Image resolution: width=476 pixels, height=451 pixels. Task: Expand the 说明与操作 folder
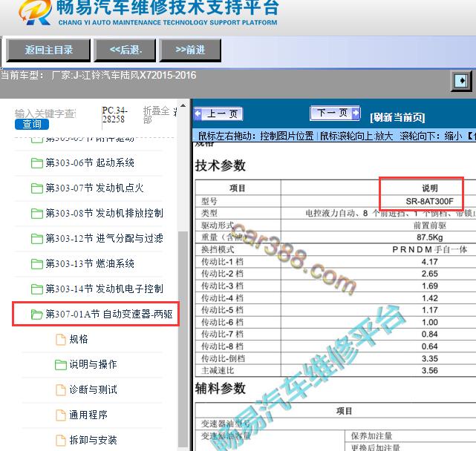click(93, 364)
